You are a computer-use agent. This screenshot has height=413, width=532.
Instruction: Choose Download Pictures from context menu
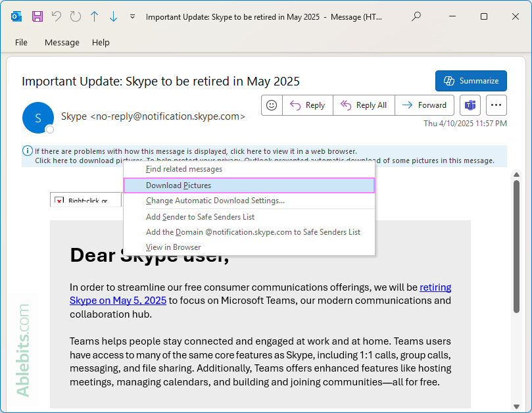click(x=249, y=185)
